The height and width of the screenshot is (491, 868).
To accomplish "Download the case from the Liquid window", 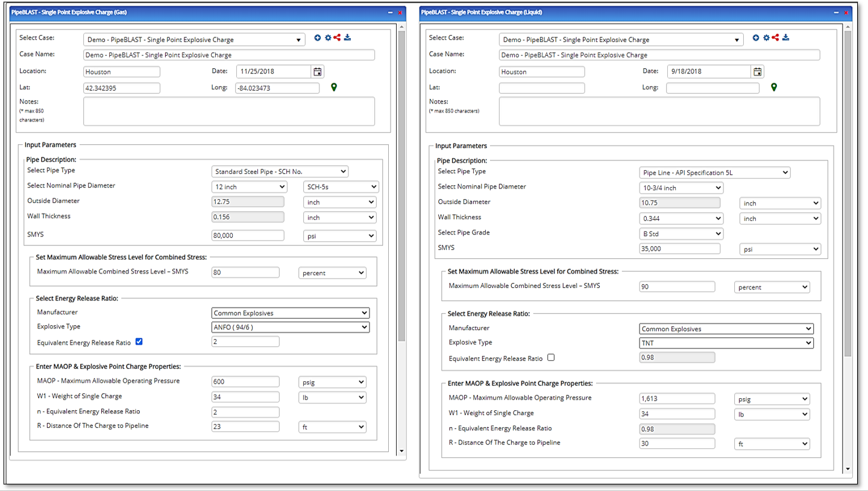I will 786,37.
